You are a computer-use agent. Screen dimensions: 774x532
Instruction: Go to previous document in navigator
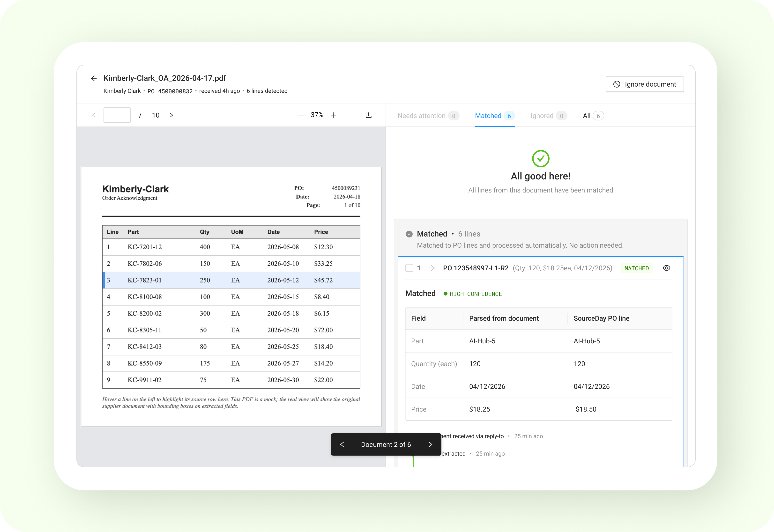[342, 444]
